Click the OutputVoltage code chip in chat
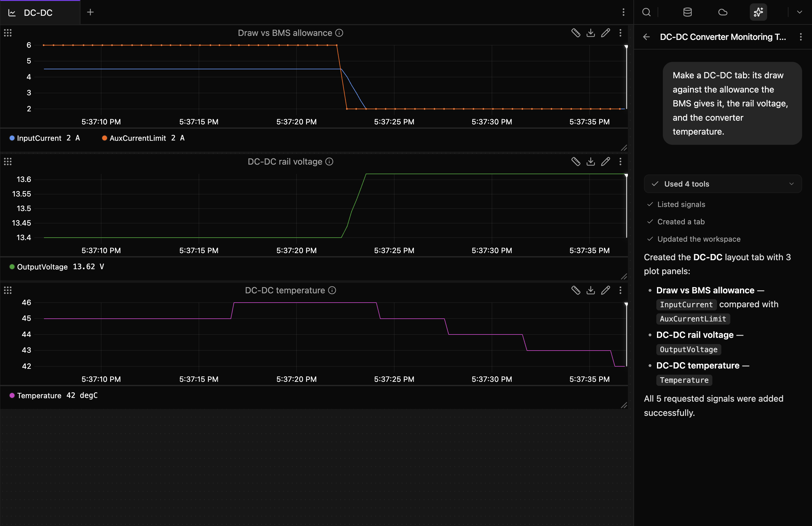 (689, 349)
